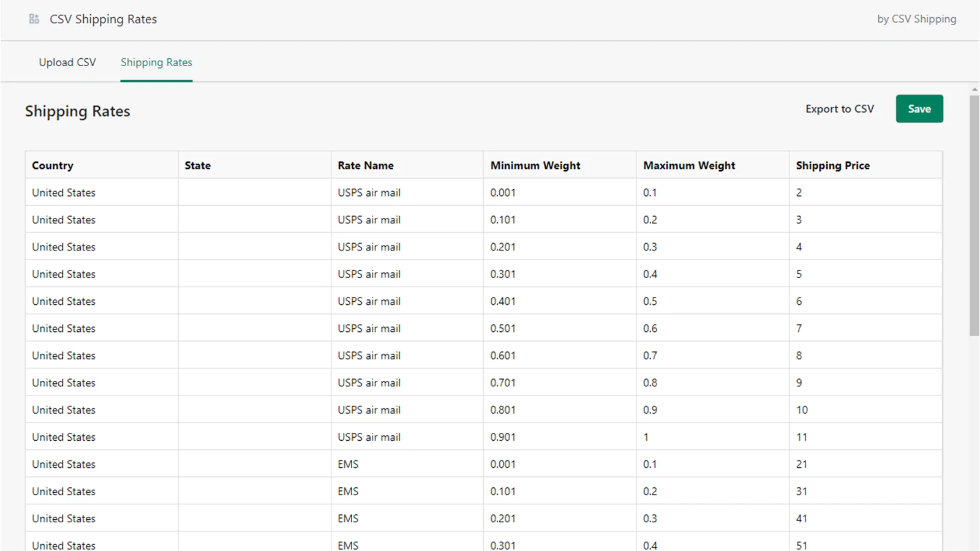Screen dimensions: 980x551
Task: Select the Minimum Weight cell showing 0.401
Action: click(x=503, y=301)
